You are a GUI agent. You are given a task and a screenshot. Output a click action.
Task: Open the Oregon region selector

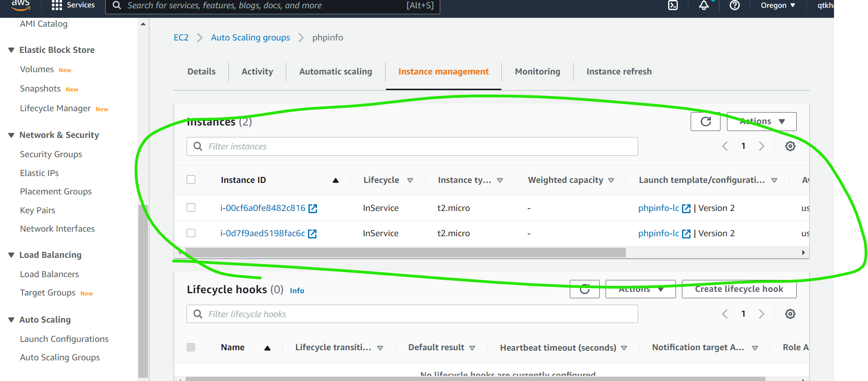click(778, 6)
